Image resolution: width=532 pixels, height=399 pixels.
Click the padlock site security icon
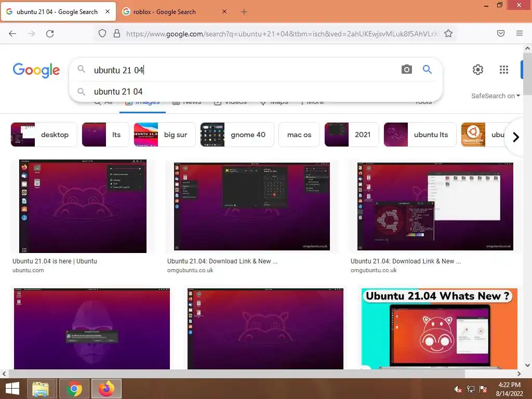tap(117, 33)
